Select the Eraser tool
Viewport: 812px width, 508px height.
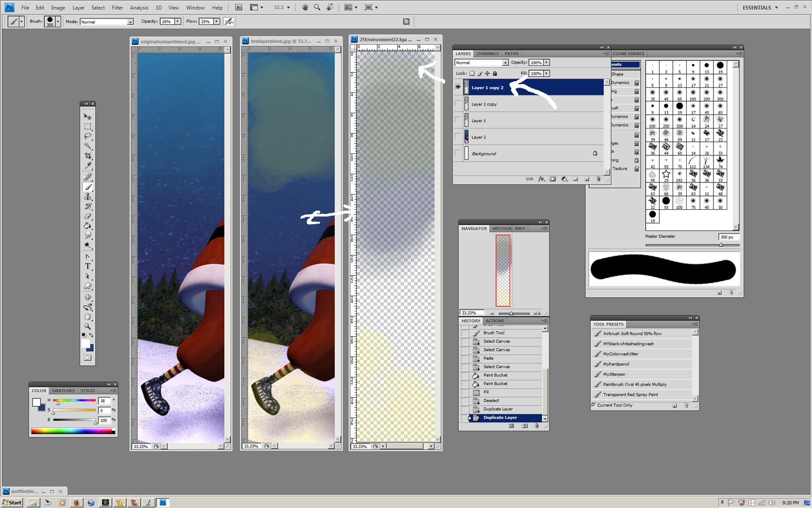88,216
